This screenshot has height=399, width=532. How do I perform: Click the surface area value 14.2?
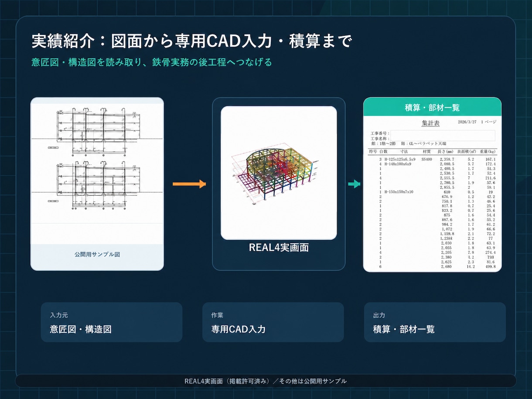point(471,266)
